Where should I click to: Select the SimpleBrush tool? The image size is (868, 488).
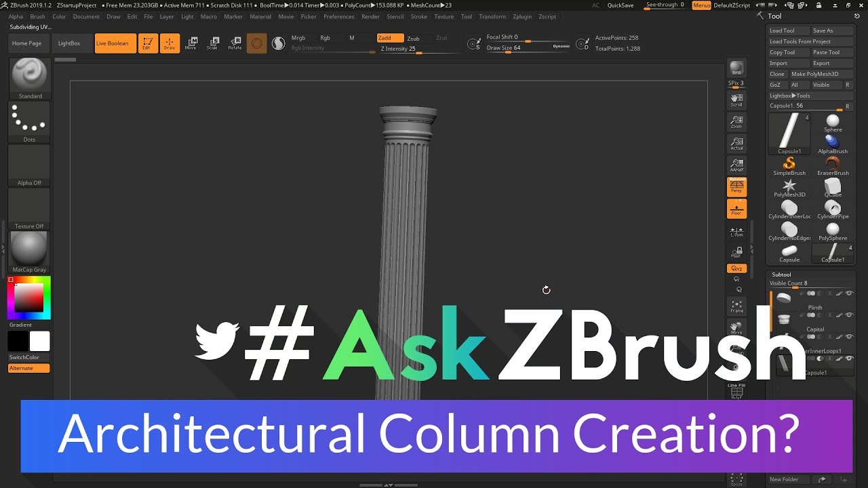point(789,167)
